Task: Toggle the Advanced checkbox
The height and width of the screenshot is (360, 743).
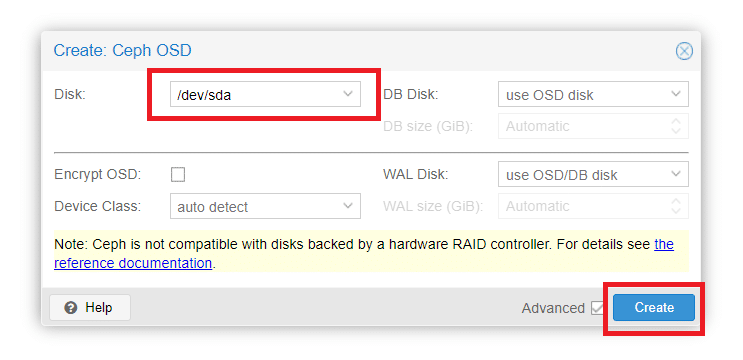Action: click(597, 308)
